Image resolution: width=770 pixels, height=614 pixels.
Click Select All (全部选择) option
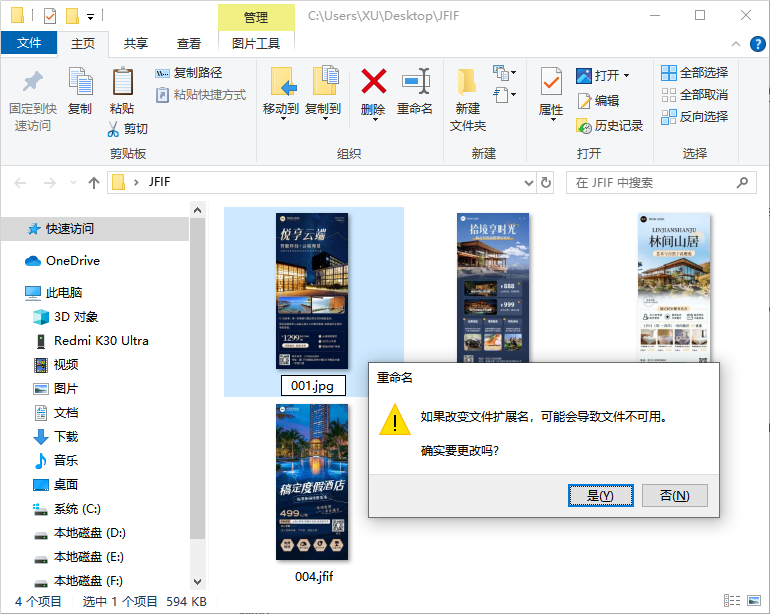coord(694,73)
